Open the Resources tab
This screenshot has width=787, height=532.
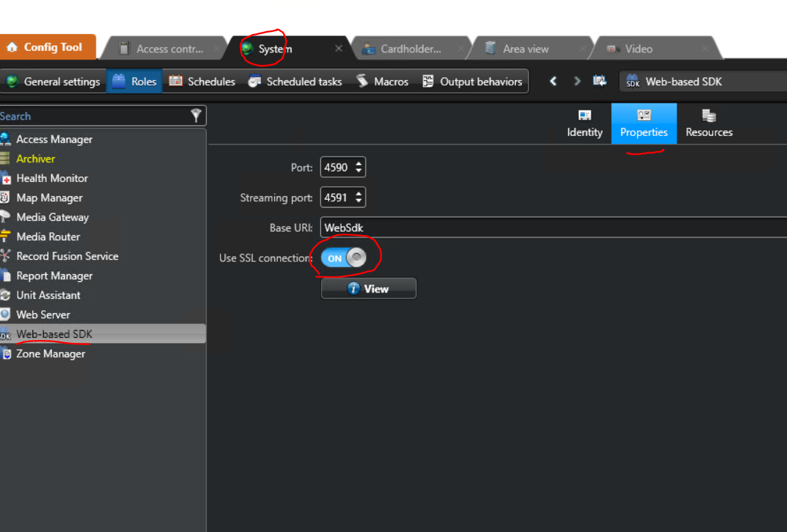click(x=708, y=124)
